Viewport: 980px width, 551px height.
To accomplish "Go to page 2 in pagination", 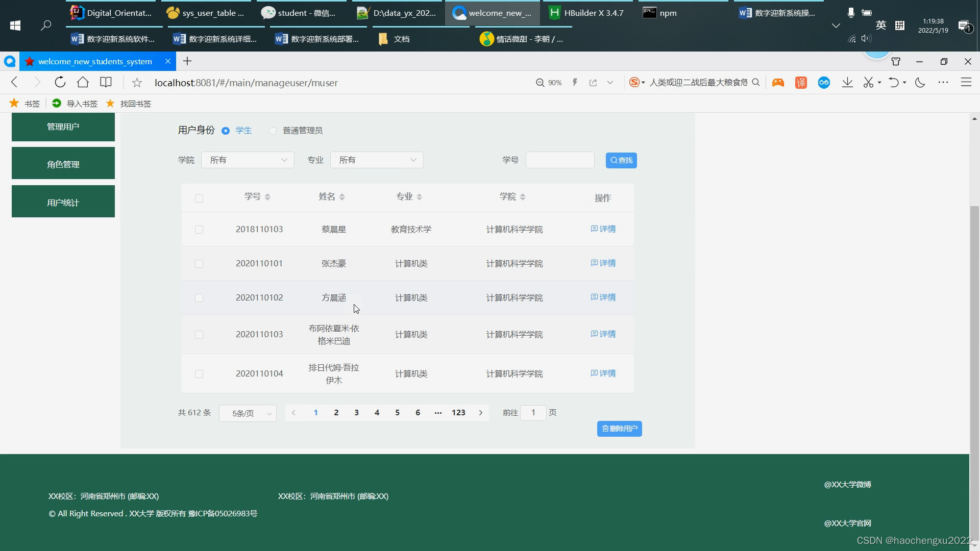I will pos(336,413).
